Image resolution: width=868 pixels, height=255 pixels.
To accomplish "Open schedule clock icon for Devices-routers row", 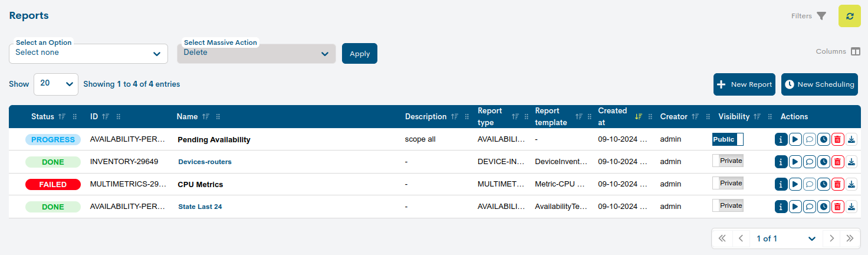I will point(823,162).
